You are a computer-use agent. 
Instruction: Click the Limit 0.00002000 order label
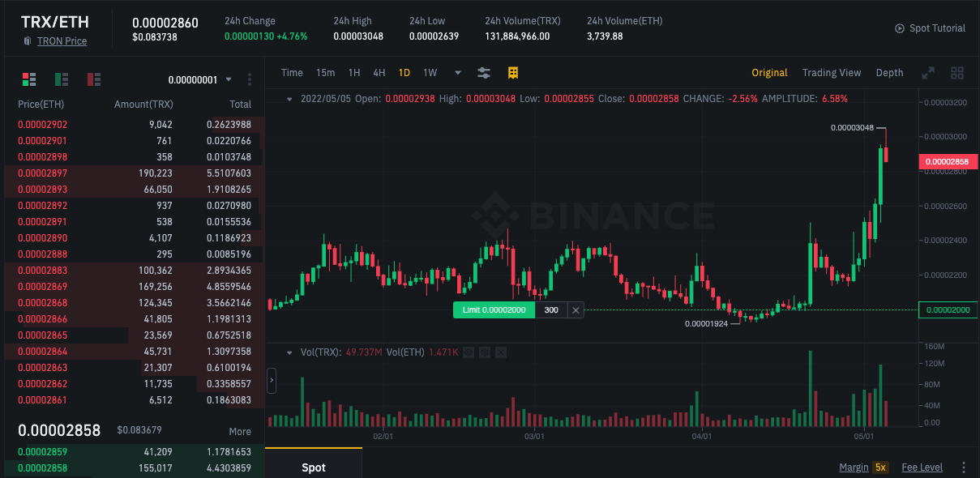494,310
